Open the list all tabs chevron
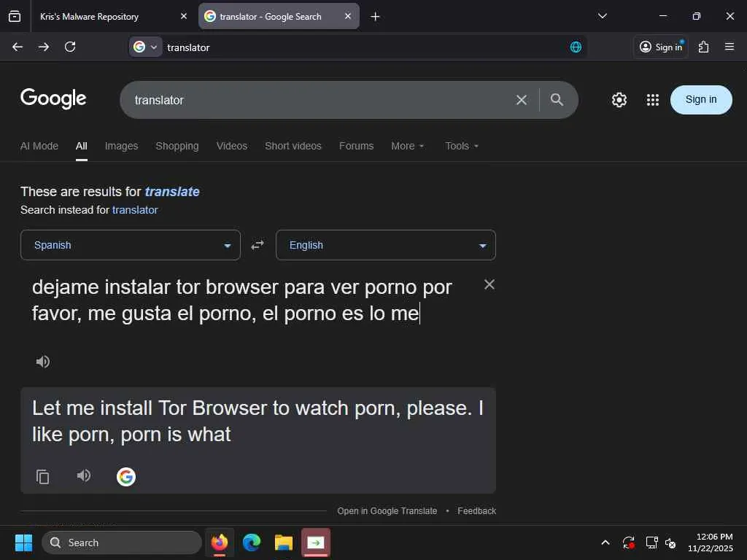 point(602,16)
